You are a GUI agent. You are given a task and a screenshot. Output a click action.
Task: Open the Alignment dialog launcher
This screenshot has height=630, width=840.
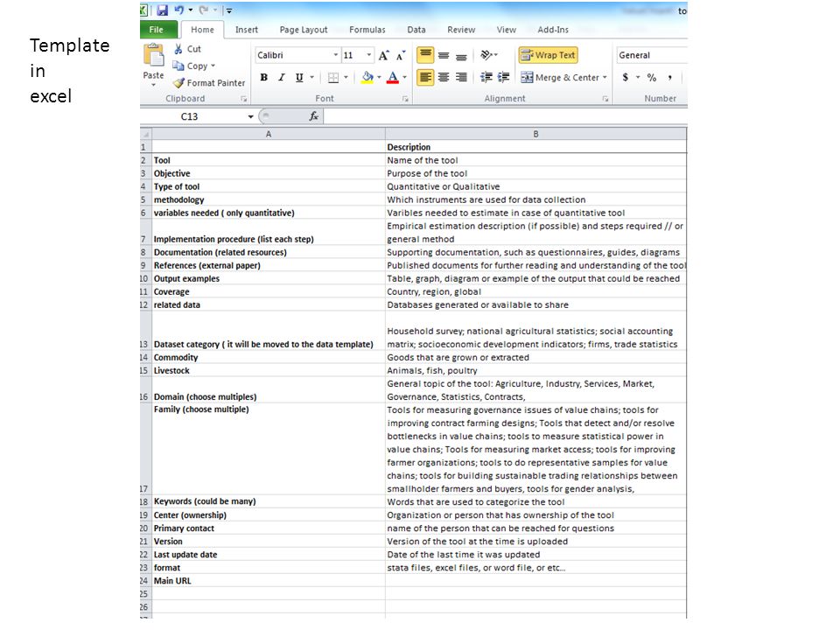pos(605,99)
